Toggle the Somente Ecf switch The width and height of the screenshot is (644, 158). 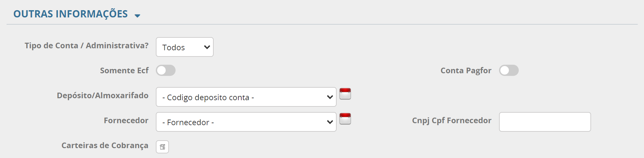tap(166, 70)
